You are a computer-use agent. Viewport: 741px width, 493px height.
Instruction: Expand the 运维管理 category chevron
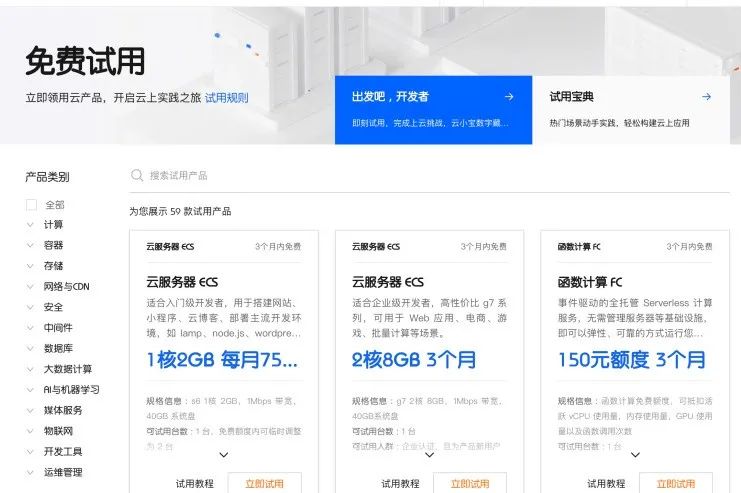(x=30, y=472)
